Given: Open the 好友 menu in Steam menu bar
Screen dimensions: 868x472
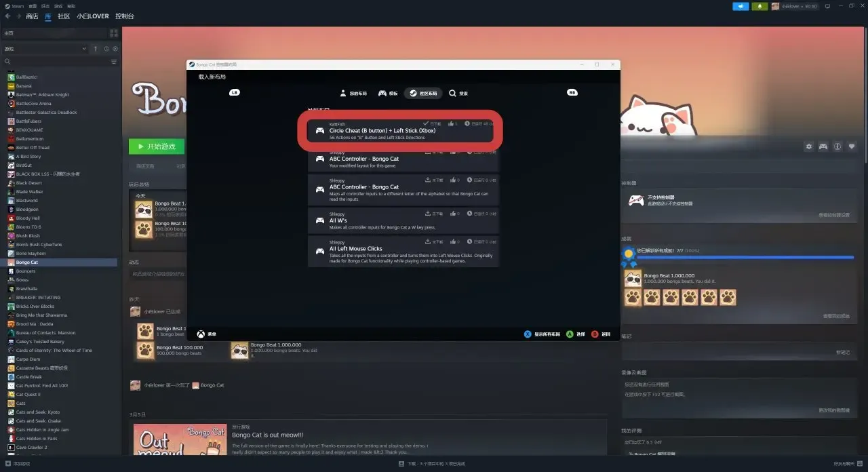Looking at the screenshot, I should point(45,6).
